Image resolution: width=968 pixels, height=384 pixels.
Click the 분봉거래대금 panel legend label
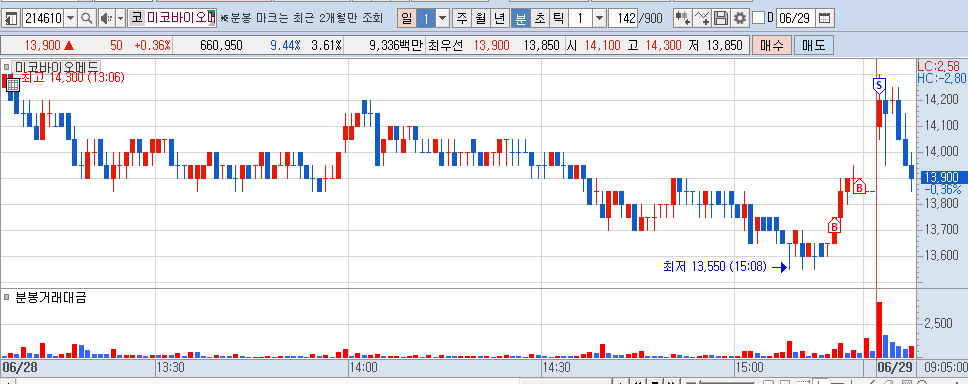[x=51, y=298]
